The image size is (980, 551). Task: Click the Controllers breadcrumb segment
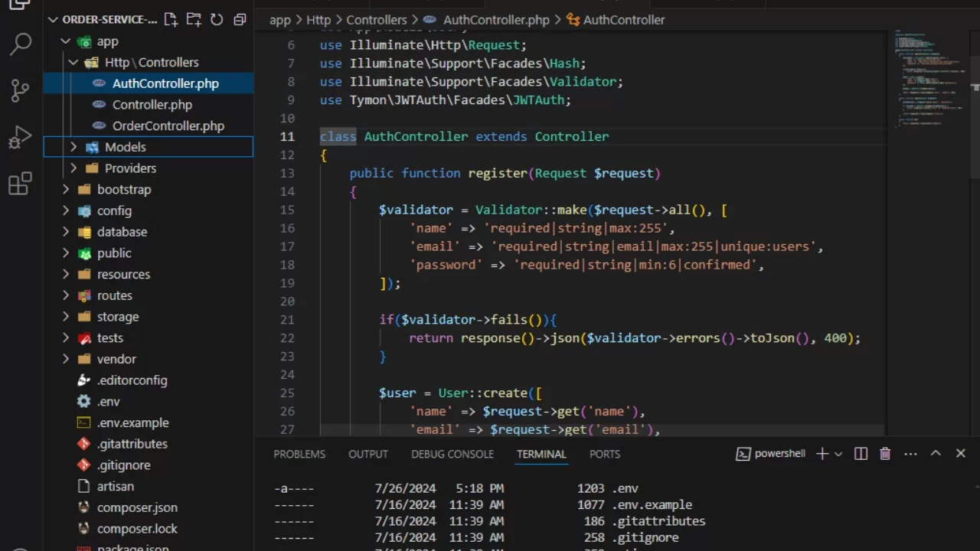coord(377,20)
